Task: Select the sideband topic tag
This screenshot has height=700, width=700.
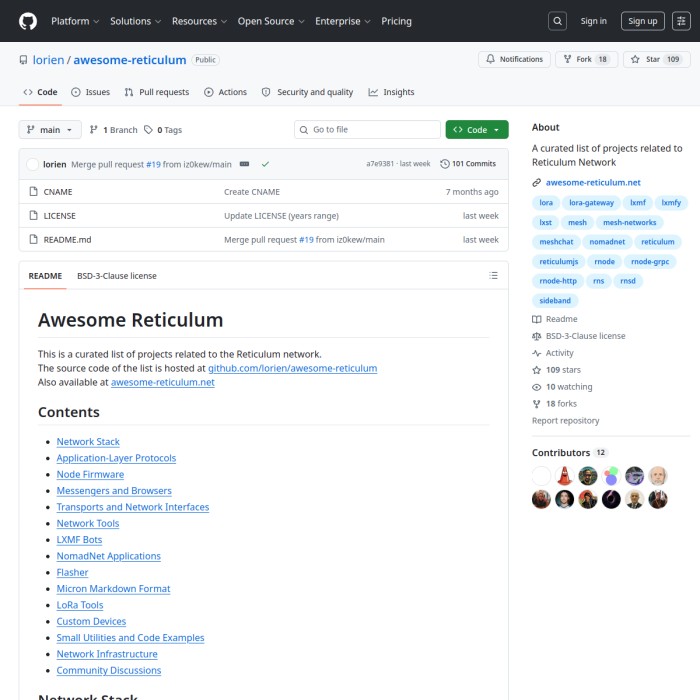Action: click(555, 301)
